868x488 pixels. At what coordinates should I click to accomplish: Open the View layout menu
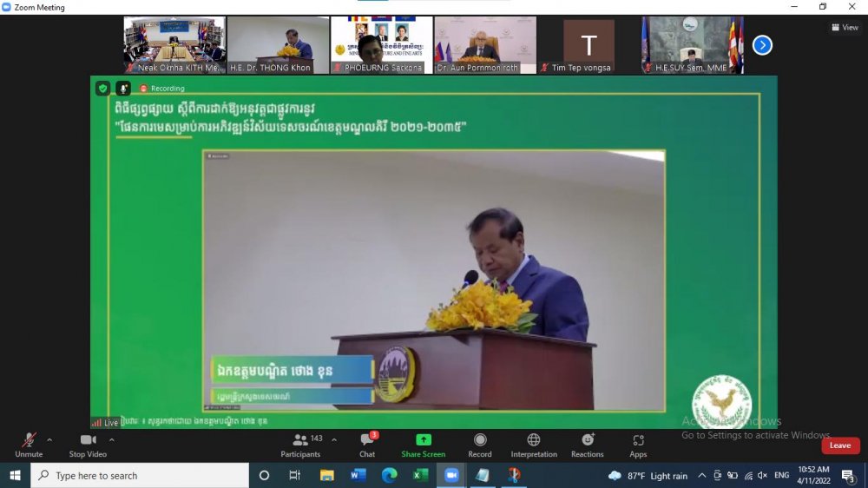click(845, 27)
